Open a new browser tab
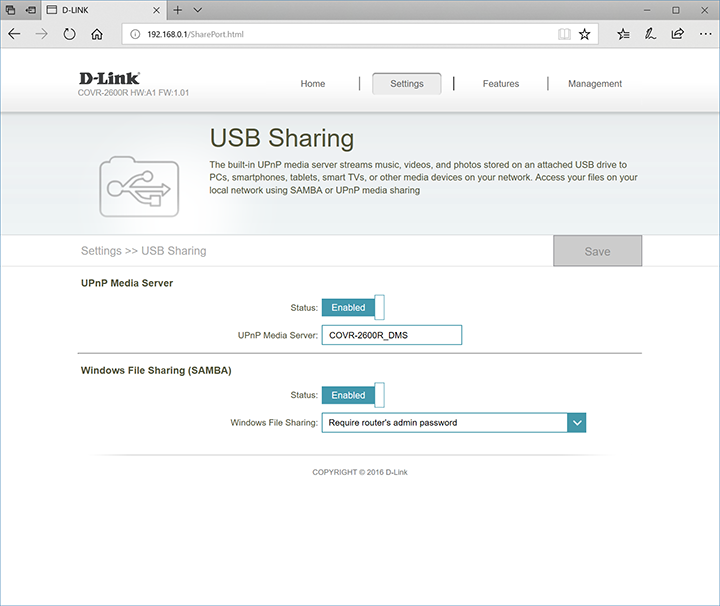Screen dimensions: 720x606 (177, 10)
